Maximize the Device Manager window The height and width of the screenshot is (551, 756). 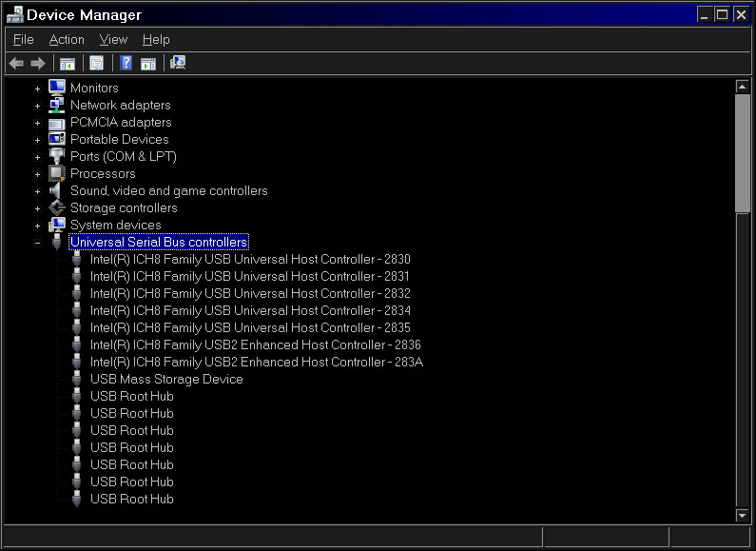point(722,14)
